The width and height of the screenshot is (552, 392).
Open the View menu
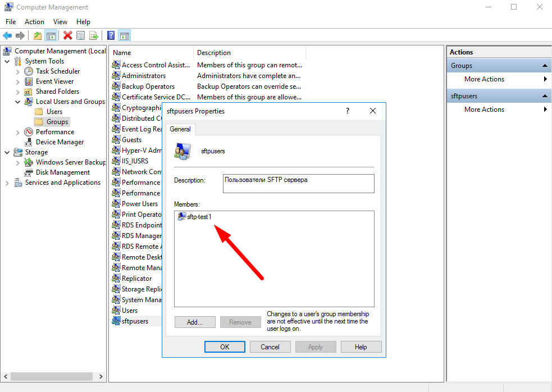click(60, 22)
